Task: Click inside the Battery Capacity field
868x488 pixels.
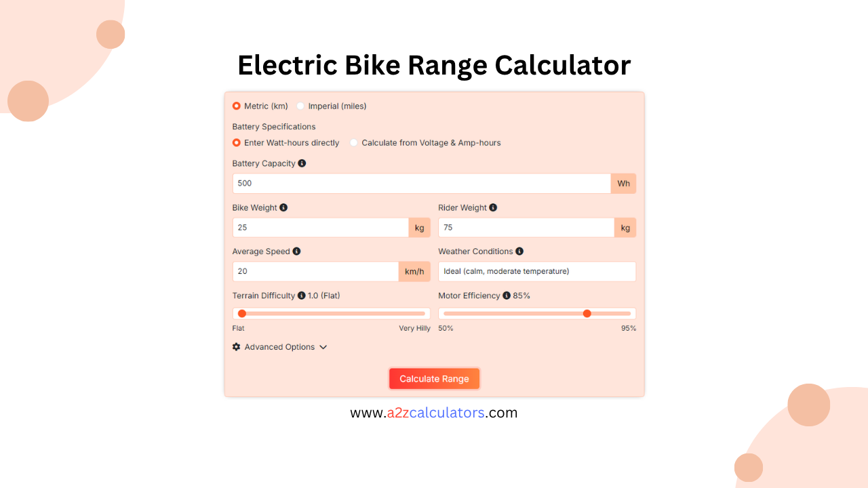Action: tap(420, 183)
